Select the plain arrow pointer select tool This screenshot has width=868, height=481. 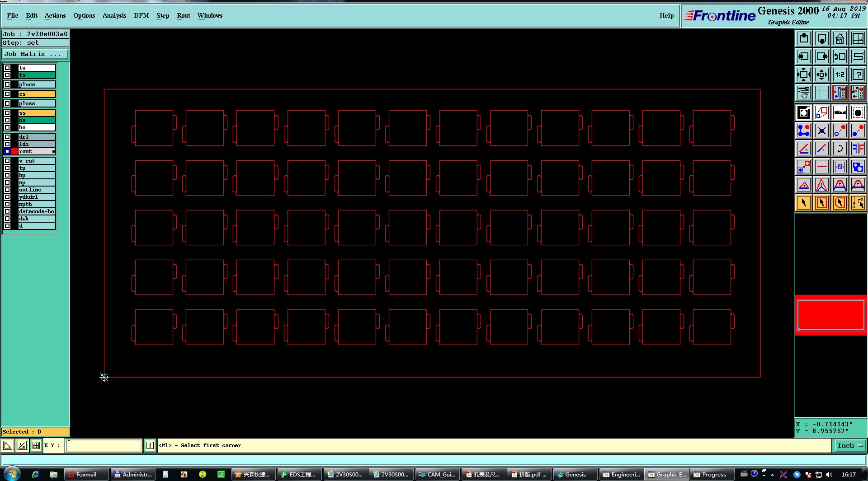pyautogui.click(x=804, y=203)
